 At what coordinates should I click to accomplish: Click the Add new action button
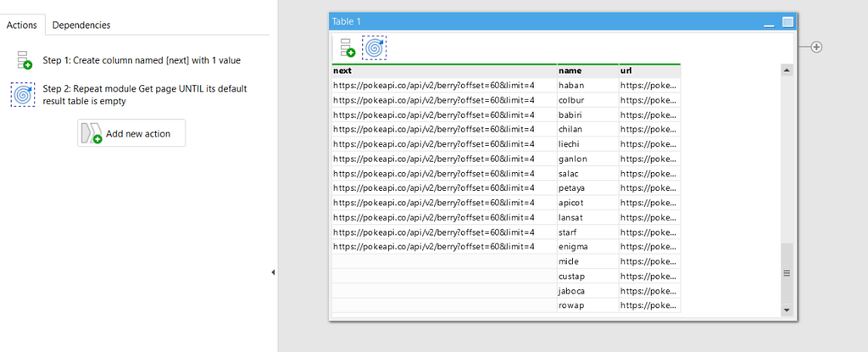tap(131, 133)
